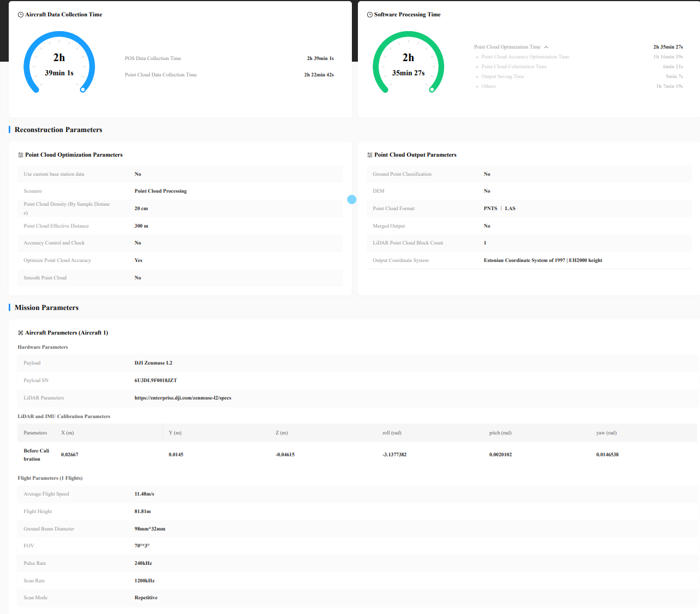Click the end handle of the green gauge
This screenshot has height=614, width=700.
(x=432, y=90)
